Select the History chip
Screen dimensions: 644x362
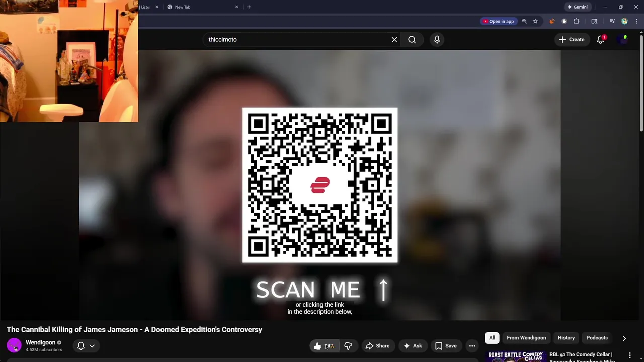[x=566, y=338]
